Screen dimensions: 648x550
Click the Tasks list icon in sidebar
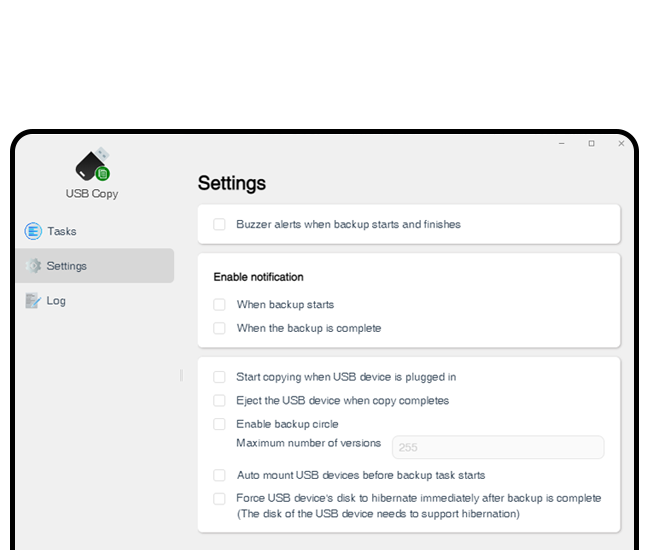[x=33, y=231]
